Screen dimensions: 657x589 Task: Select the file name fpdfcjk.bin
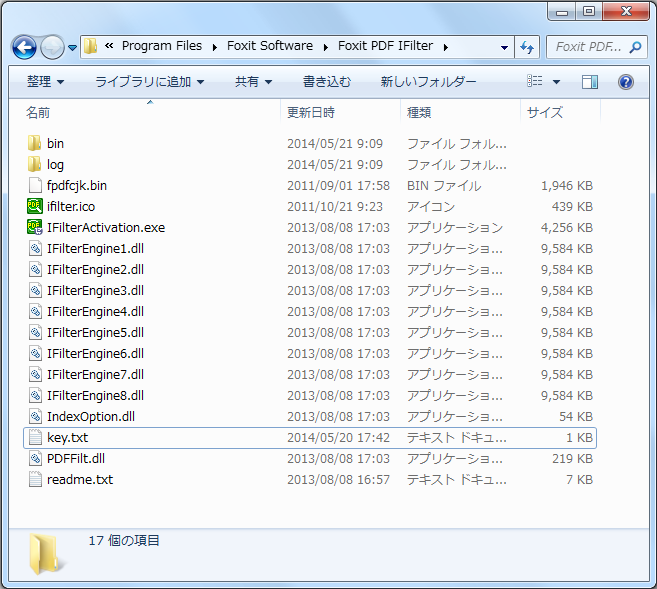pos(77,186)
